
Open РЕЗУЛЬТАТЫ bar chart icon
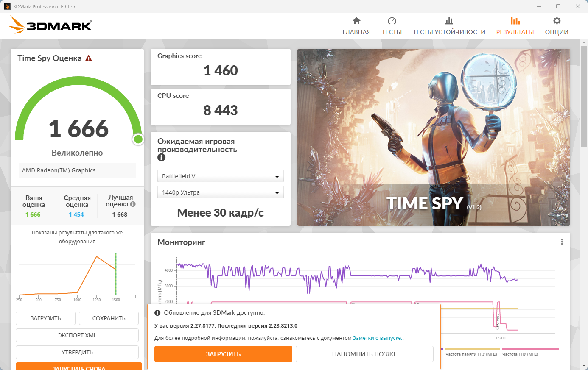click(x=515, y=21)
